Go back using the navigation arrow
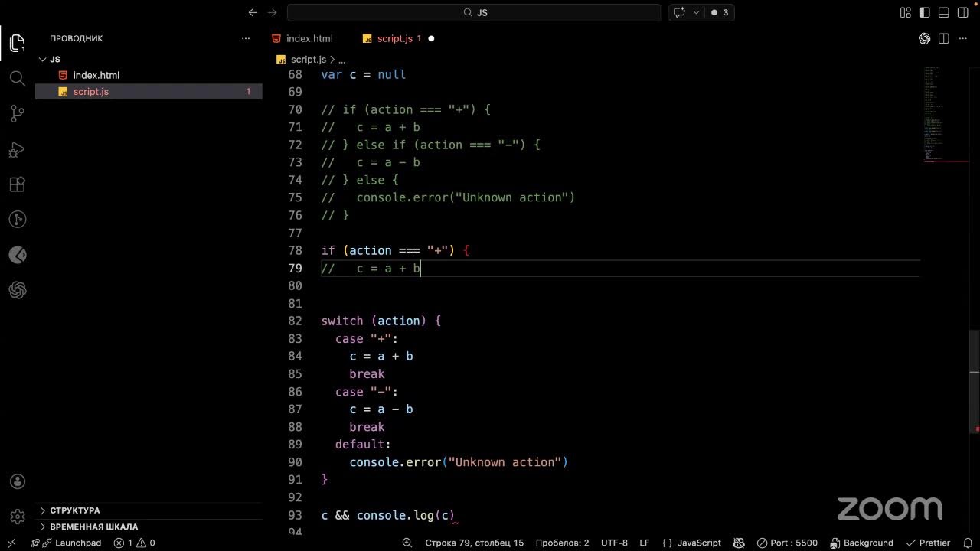The image size is (980, 551). tap(253, 12)
